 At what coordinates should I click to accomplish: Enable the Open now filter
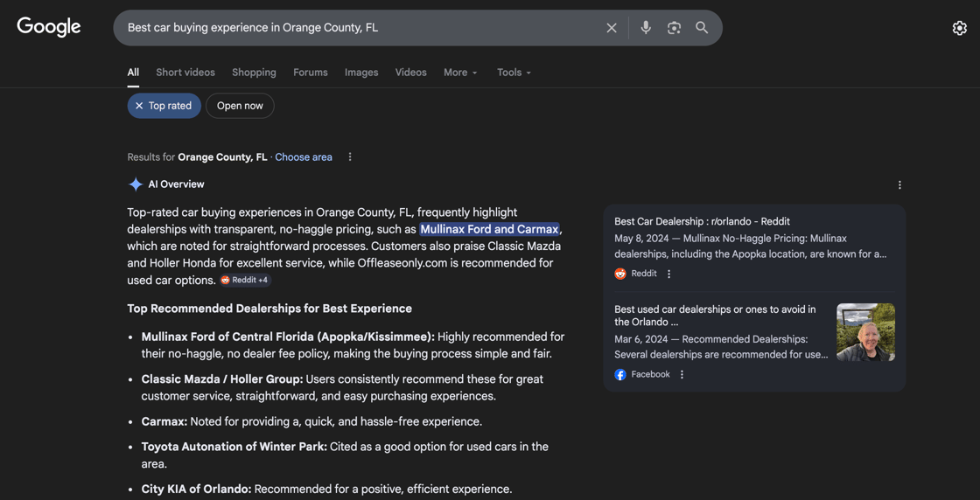pos(240,106)
